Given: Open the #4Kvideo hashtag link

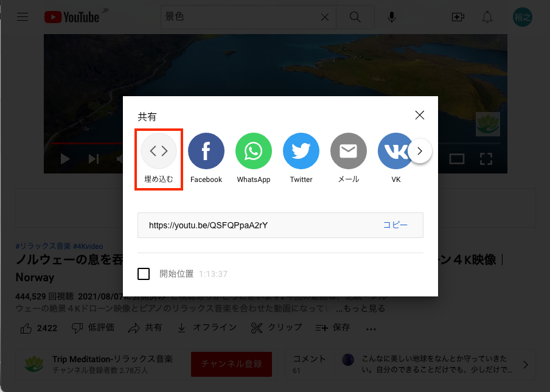Looking at the screenshot, I should tap(88, 246).
